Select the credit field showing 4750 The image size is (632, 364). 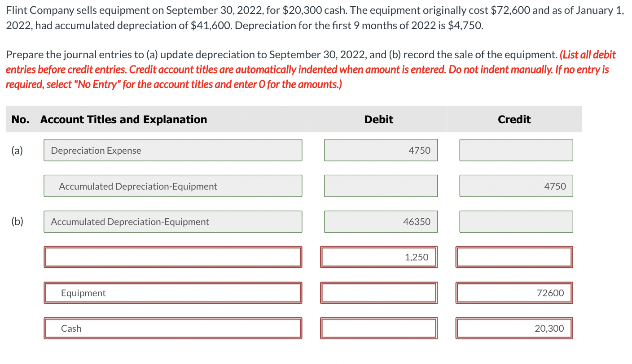516,186
